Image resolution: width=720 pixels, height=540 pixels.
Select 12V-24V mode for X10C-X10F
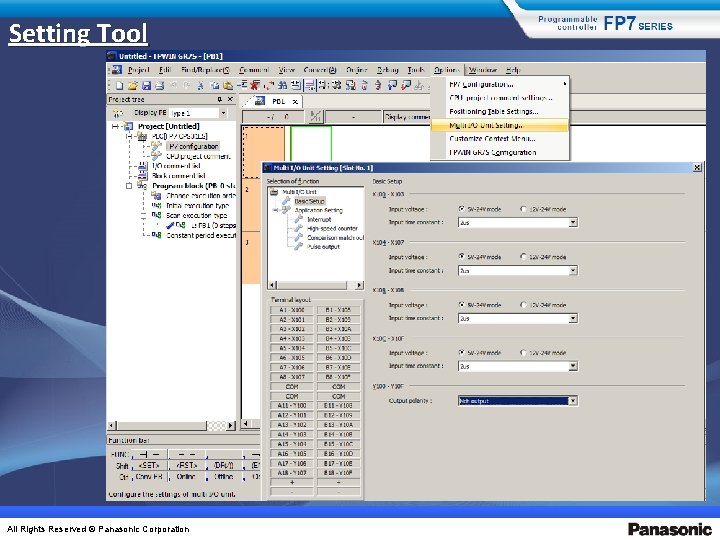pyautogui.click(x=523, y=353)
